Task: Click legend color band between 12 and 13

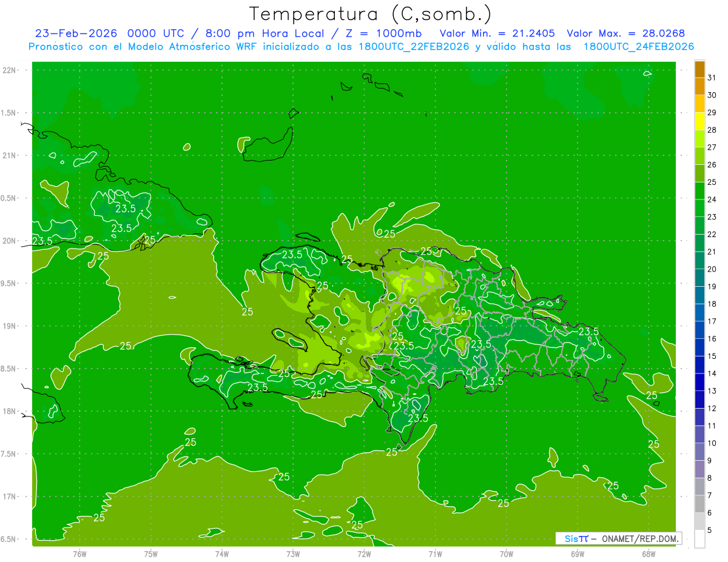Action: click(699, 400)
